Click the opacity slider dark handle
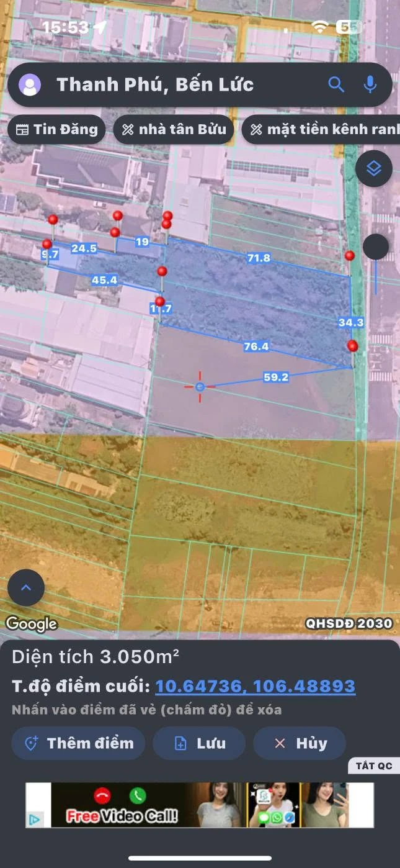The width and height of the screenshot is (400, 868). pos(376,246)
